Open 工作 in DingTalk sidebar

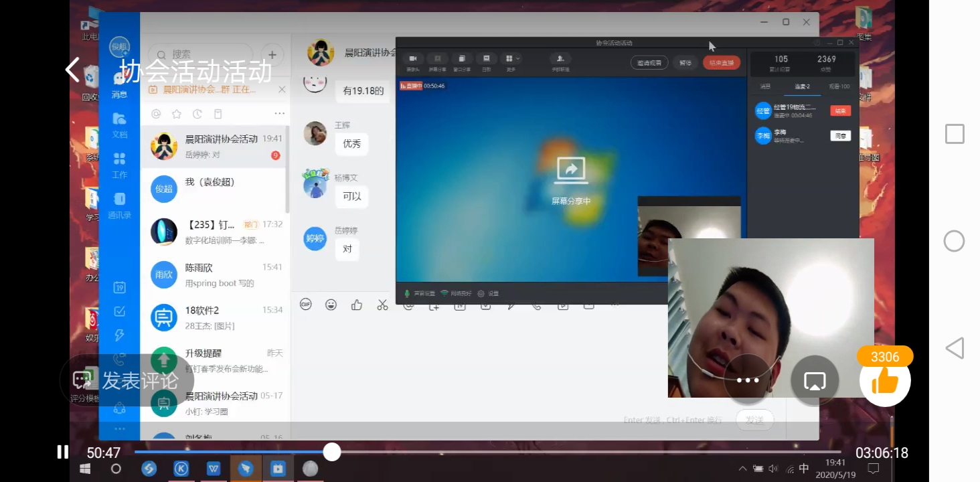119,165
